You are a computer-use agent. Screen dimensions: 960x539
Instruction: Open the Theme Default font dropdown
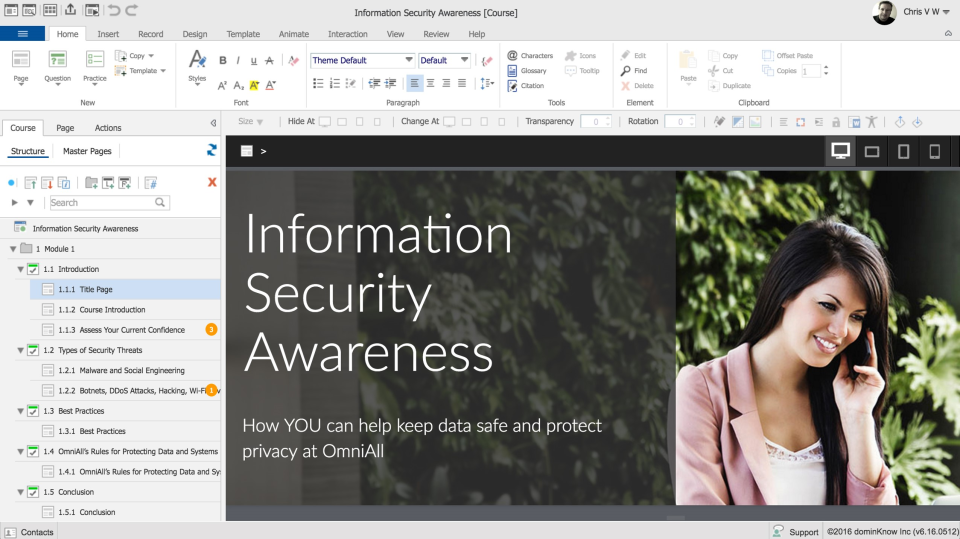coord(362,60)
